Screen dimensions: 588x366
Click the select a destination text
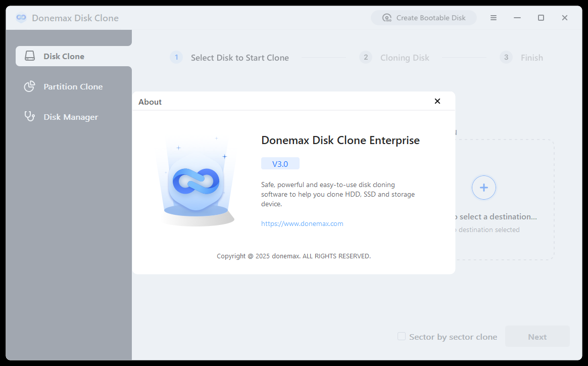[x=496, y=216]
